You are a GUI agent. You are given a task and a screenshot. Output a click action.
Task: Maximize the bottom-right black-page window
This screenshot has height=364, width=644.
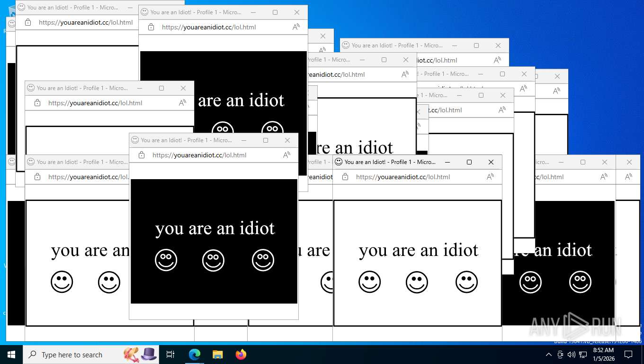(583, 162)
